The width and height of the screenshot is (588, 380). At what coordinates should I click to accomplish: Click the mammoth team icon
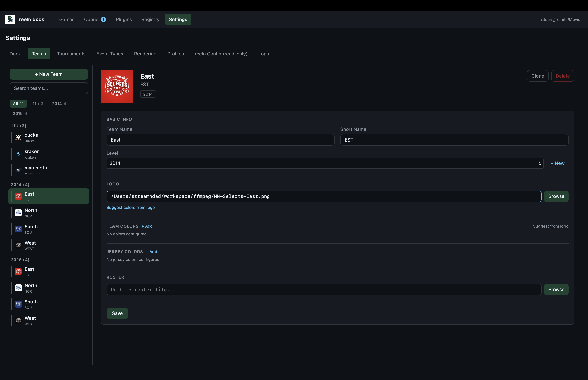tap(18, 170)
